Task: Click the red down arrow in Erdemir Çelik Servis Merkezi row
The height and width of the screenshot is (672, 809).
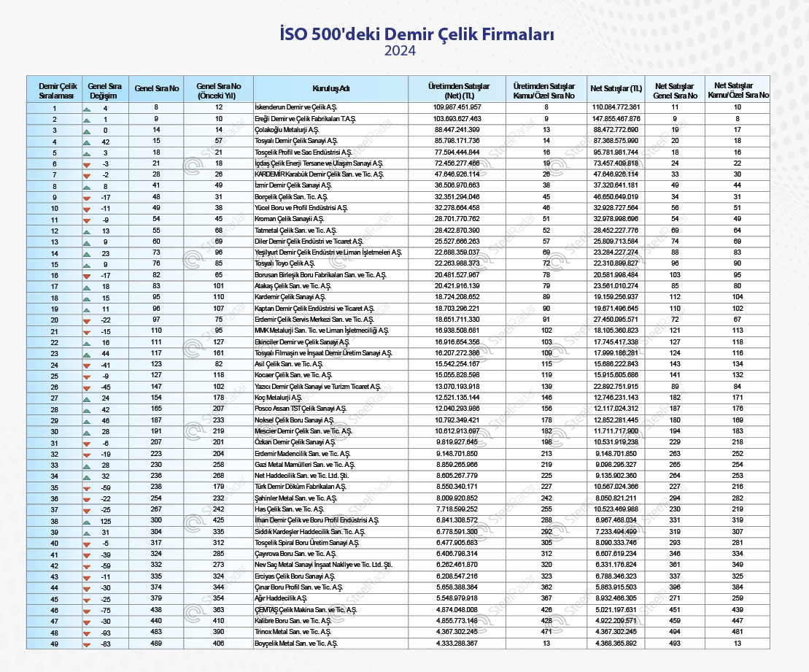Action: [87, 321]
